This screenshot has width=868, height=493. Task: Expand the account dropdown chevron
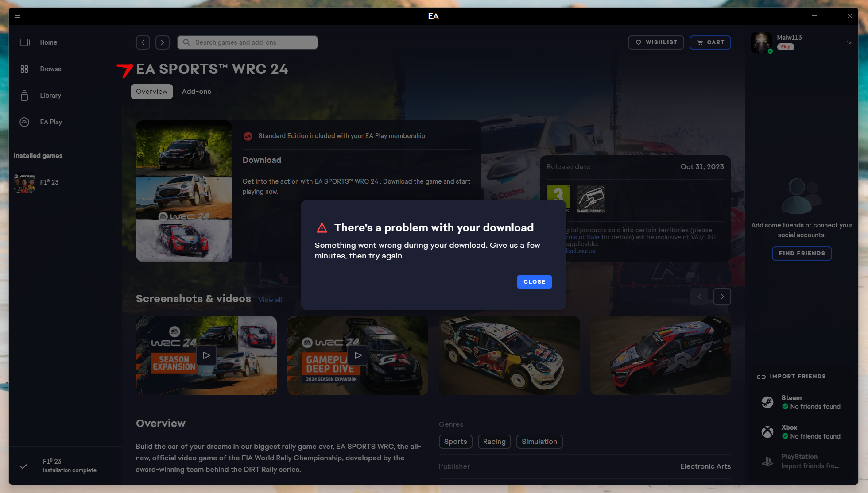click(x=849, y=42)
